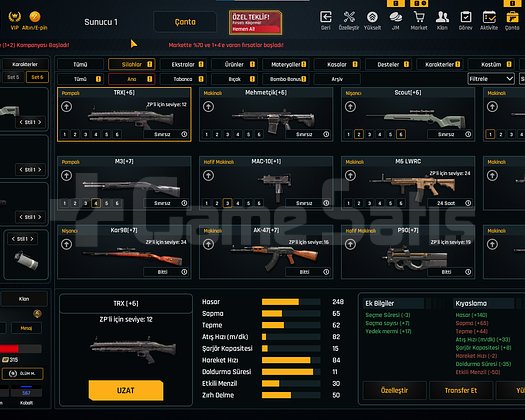525x420 pixels.
Task: Open the JM coins icon
Action: pyautogui.click(x=396, y=17)
